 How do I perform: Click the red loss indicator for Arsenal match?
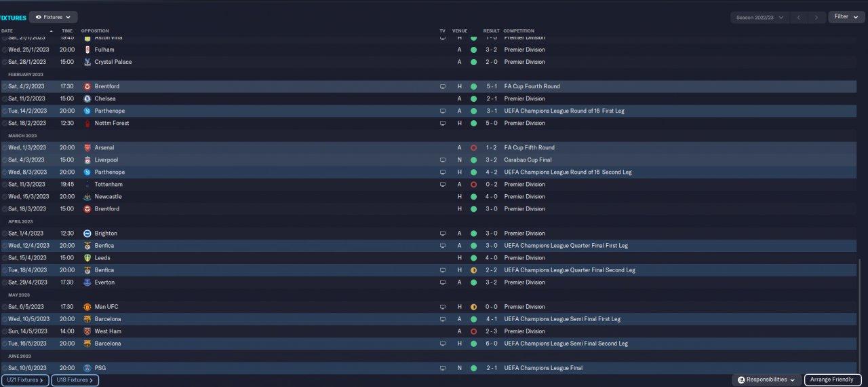click(473, 147)
